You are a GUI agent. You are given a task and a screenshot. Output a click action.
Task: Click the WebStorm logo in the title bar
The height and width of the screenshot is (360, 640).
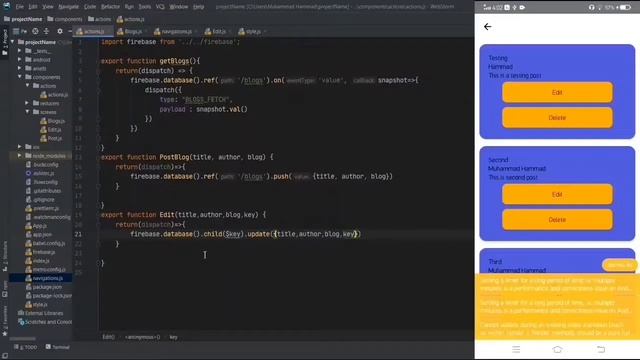click(7, 6)
